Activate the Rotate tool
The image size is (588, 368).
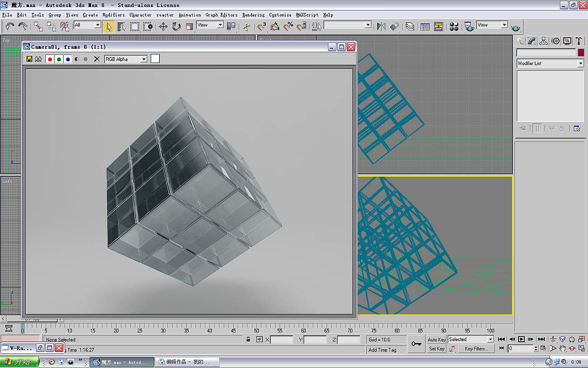[x=176, y=27]
